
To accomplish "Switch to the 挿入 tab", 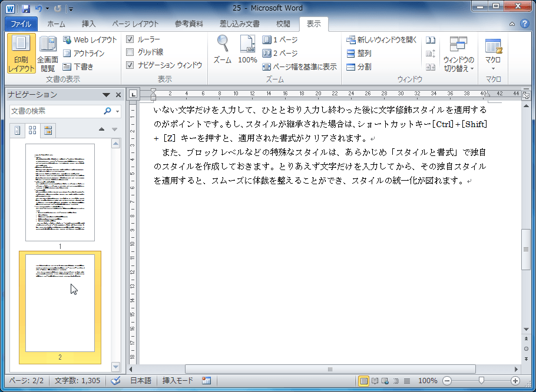I will (89, 24).
